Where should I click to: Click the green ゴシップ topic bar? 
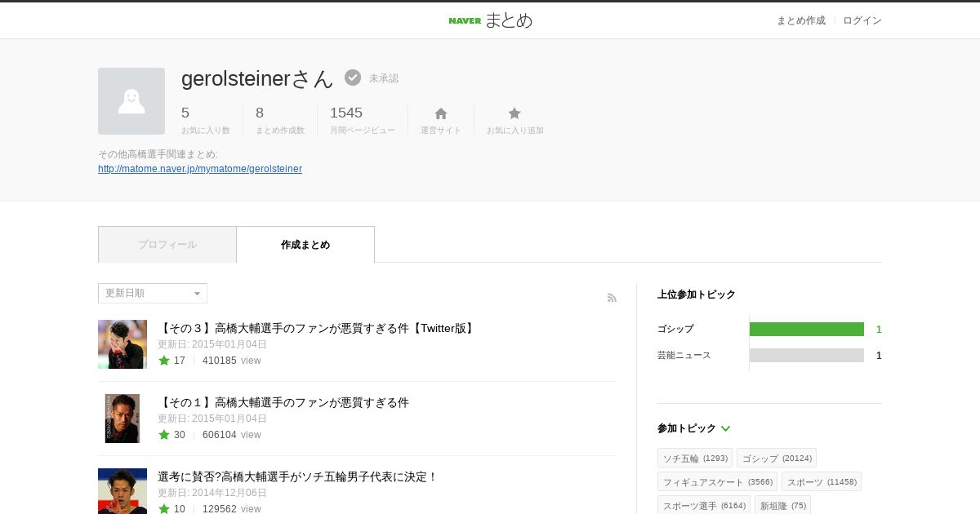(x=807, y=329)
